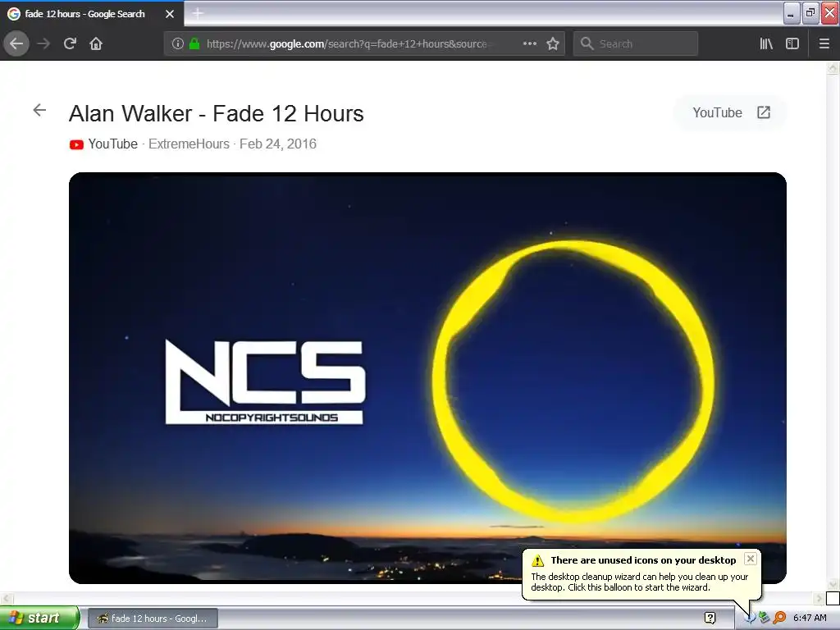
Task: Open the Firefox home page
Action: tap(96, 43)
